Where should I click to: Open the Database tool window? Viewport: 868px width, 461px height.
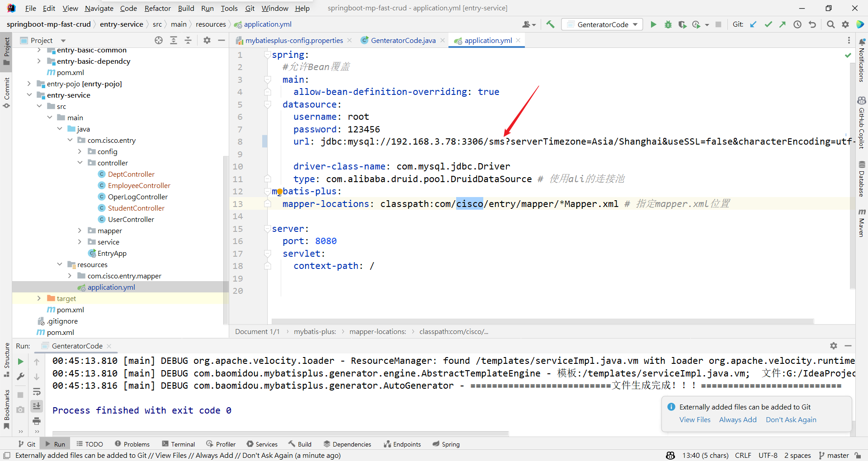pos(862,179)
